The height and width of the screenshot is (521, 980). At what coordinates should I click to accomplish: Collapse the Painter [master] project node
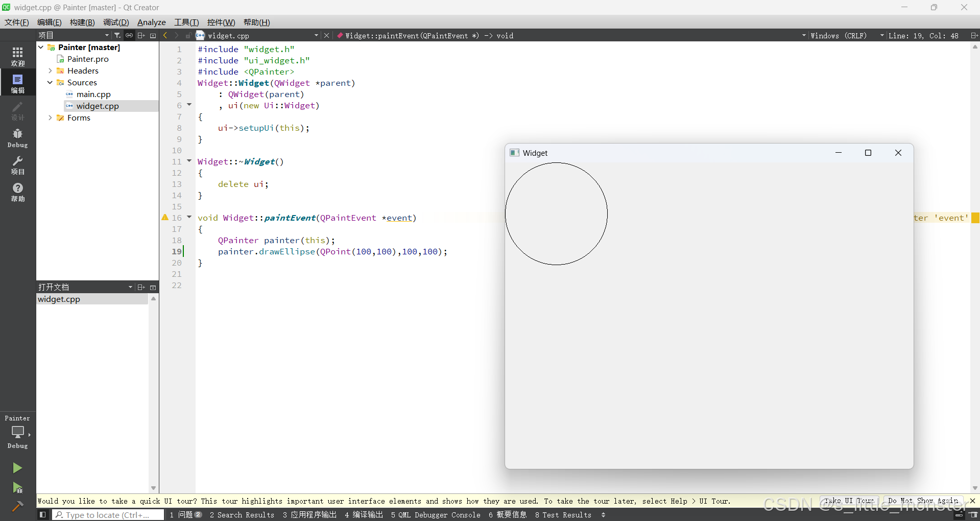tap(41, 47)
